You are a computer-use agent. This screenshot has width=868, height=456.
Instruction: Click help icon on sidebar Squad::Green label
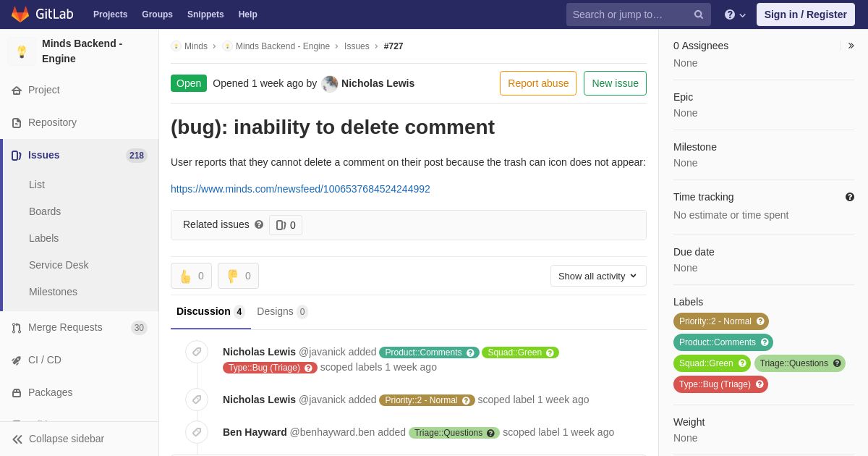click(742, 363)
